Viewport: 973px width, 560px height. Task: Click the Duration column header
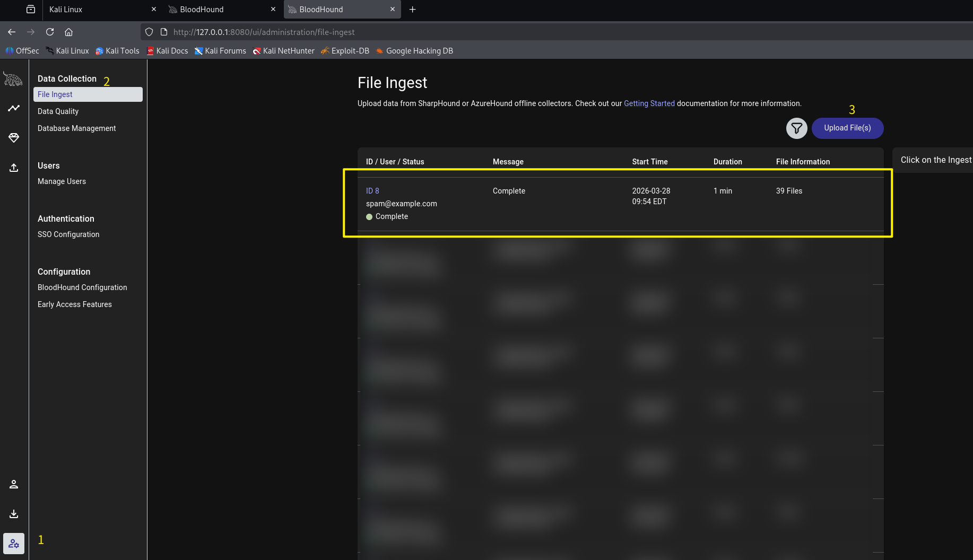coord(727,162)
